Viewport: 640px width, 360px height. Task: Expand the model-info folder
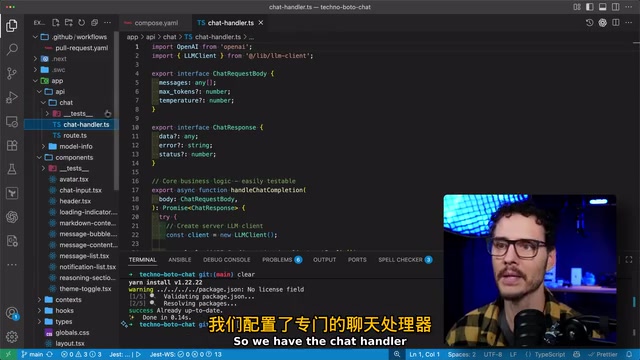pyautogui.click(x=43, y=147)
